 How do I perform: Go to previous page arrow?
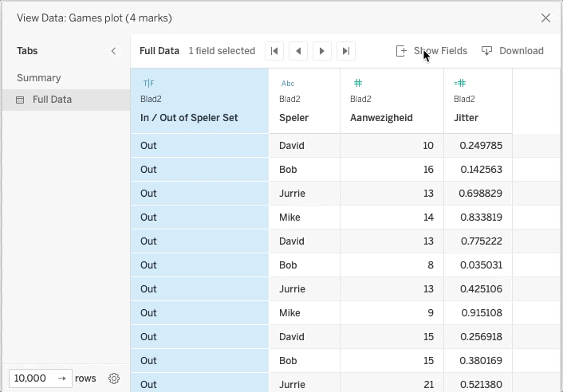[x=298, y=51]
